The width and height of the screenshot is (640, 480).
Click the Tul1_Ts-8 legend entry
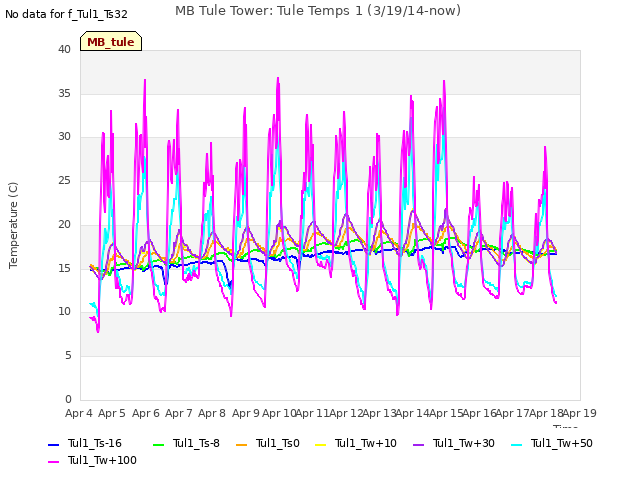[x=186, y=443]
